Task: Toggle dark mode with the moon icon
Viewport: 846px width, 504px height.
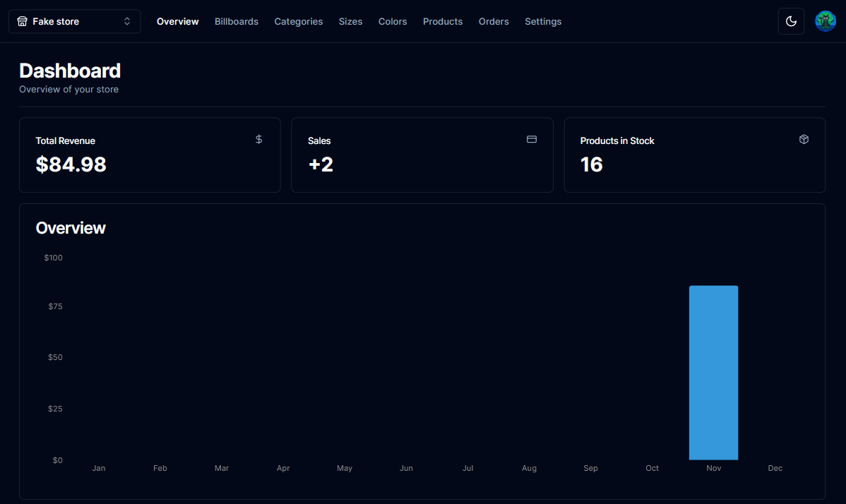Action: [791, 21]
